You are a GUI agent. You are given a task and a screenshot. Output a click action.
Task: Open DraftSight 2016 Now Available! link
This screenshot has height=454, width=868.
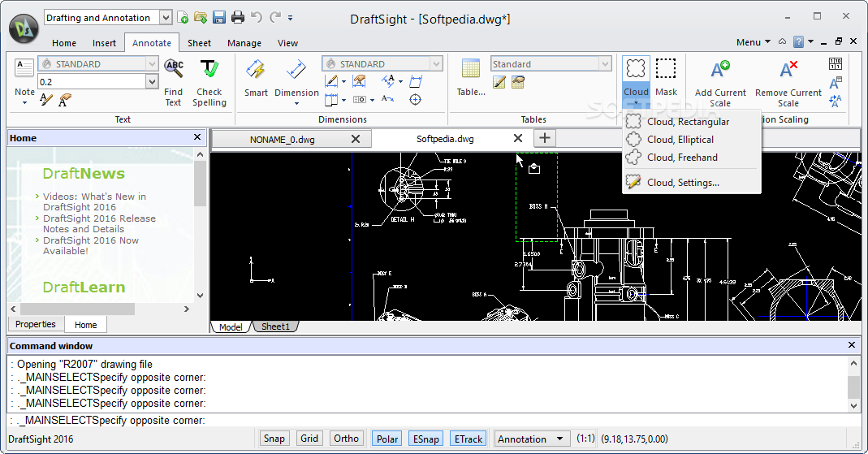[91, 245]
